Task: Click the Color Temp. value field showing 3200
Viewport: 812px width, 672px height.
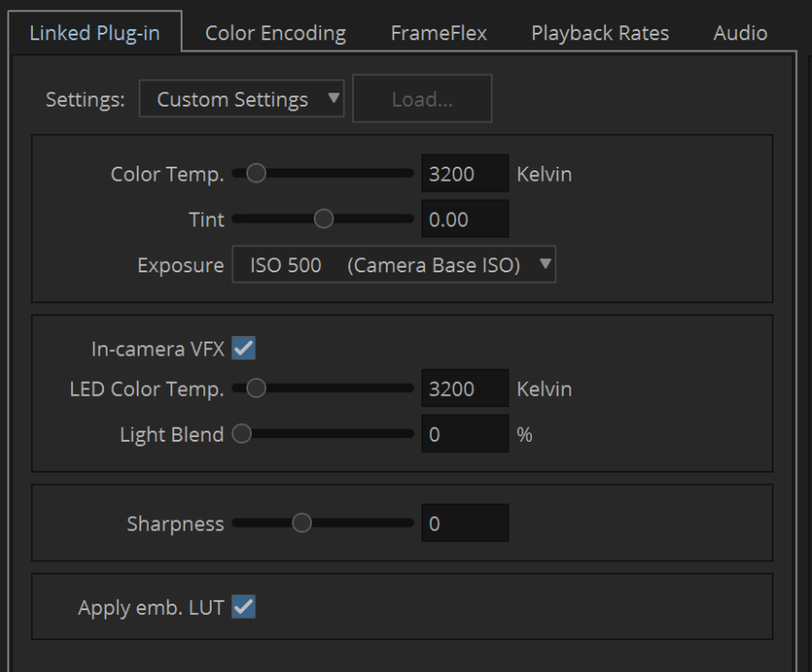Action: [465, 173]
